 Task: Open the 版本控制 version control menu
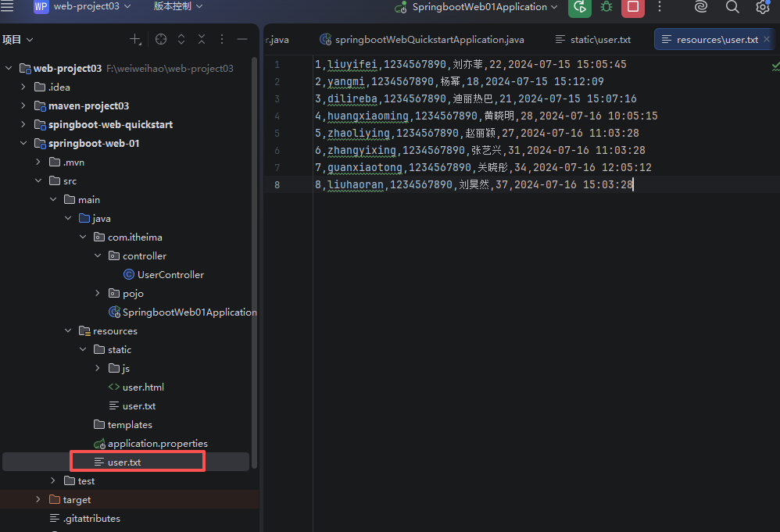(178, 6)
